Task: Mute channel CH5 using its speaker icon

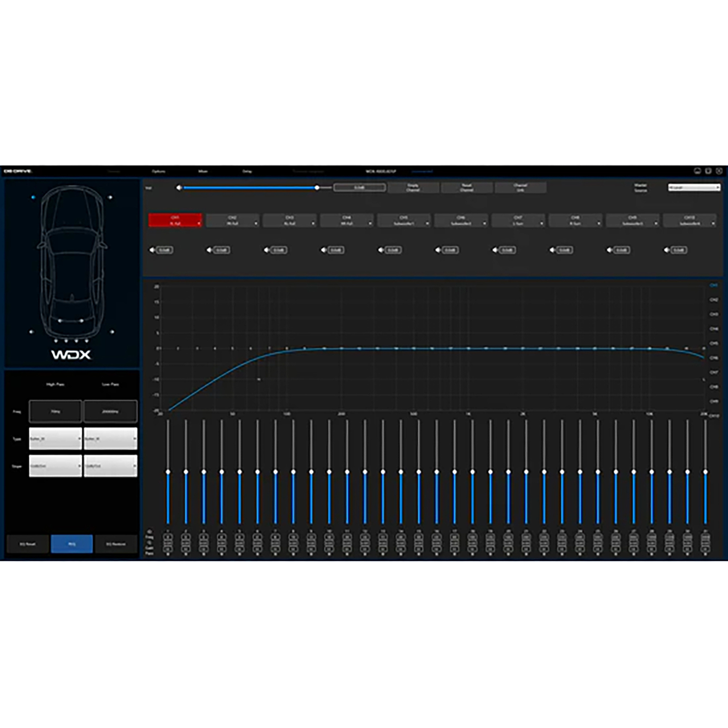Action: tap(381, 250)
